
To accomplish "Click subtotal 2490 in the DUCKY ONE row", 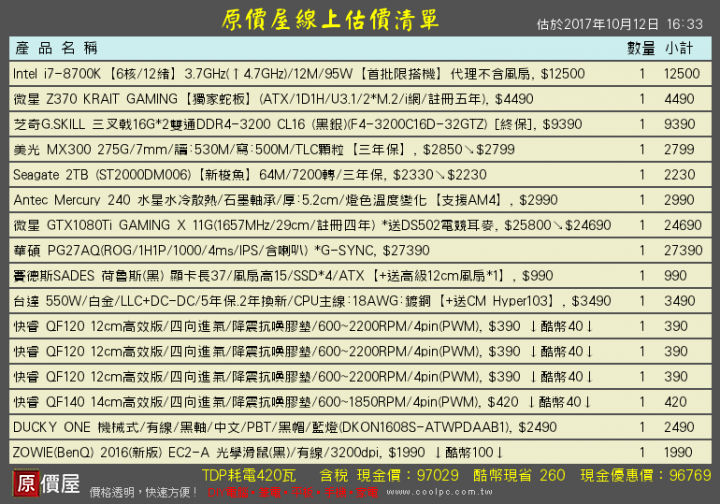I will [679, 427].
